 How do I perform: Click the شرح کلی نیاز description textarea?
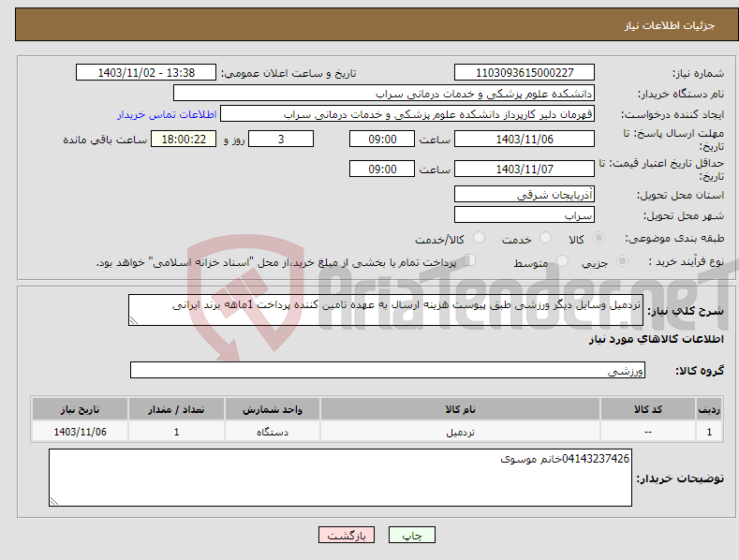[x=386, y=310]
